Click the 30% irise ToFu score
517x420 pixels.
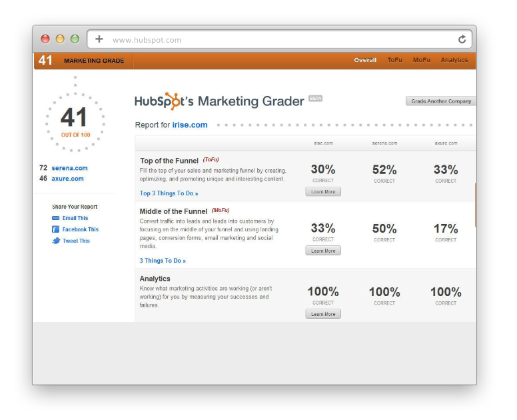(323, 169)
